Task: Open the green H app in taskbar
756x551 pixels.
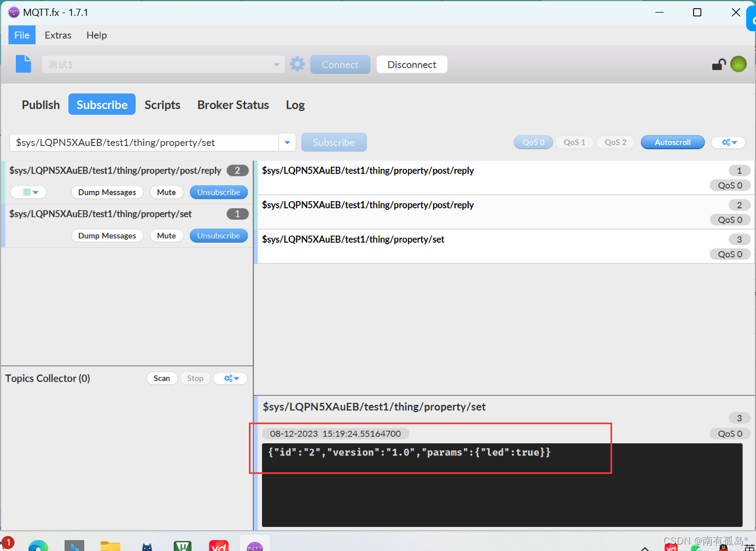Action: (x=183, y=546)
